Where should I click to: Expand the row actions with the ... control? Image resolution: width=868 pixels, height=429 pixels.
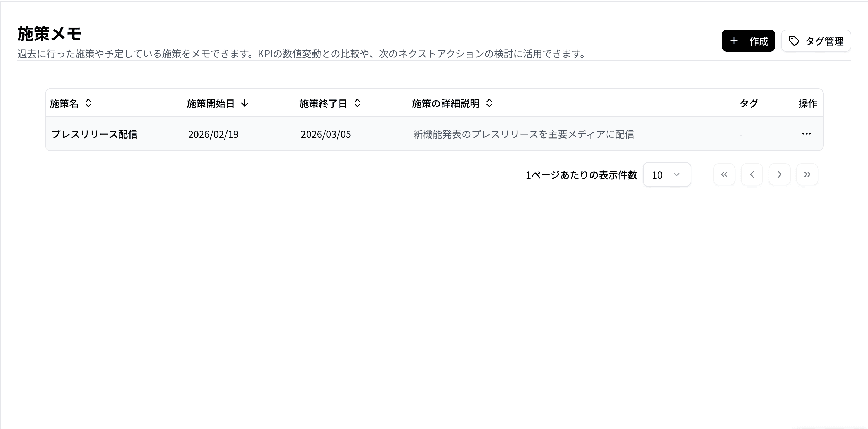pyautogui.click(x=806, y=134)
